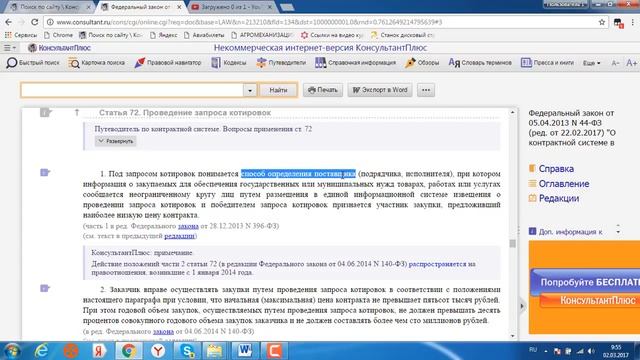
Task: Bookmark this page with star icon
Action: [602, 22]
